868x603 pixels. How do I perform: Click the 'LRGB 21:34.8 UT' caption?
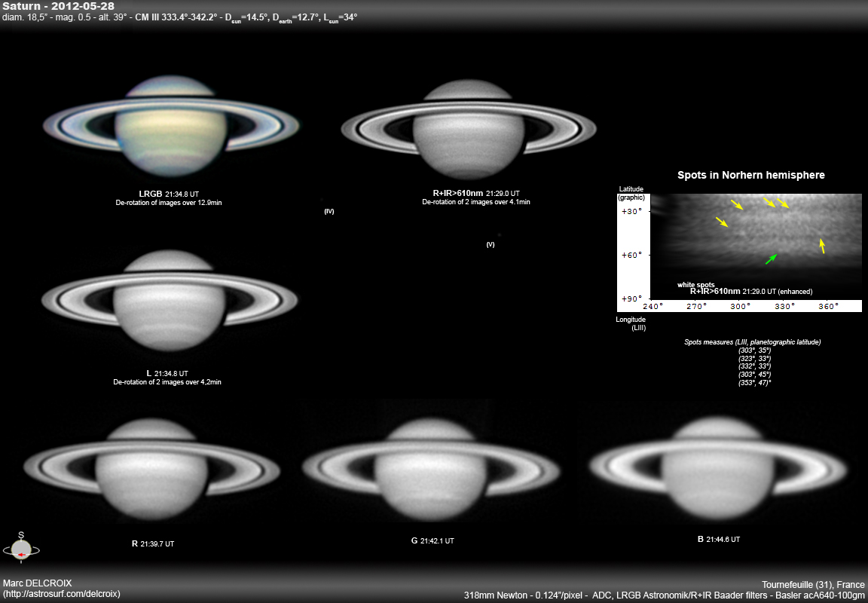tap(169, 194)
